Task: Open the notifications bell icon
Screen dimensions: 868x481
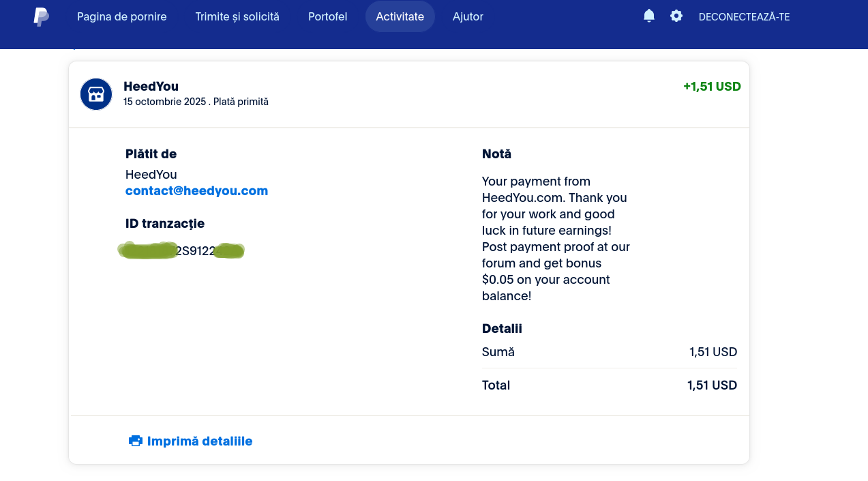Action: 649,16
